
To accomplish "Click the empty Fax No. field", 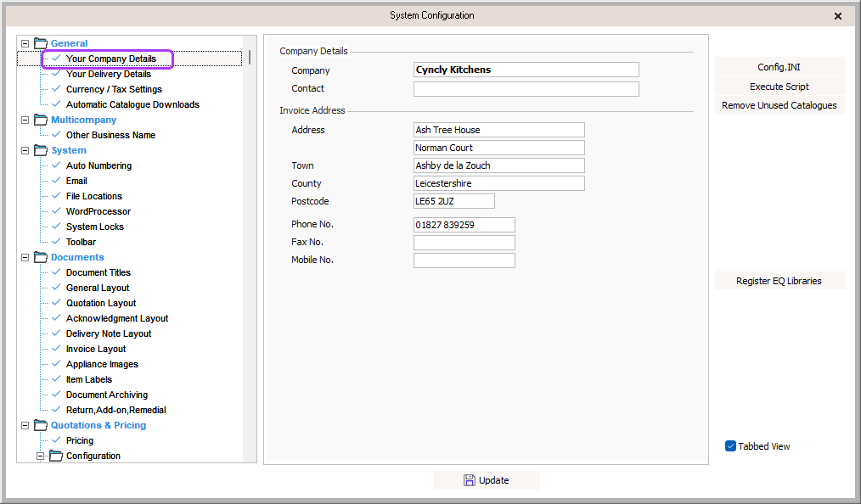I will pos(464,243).
